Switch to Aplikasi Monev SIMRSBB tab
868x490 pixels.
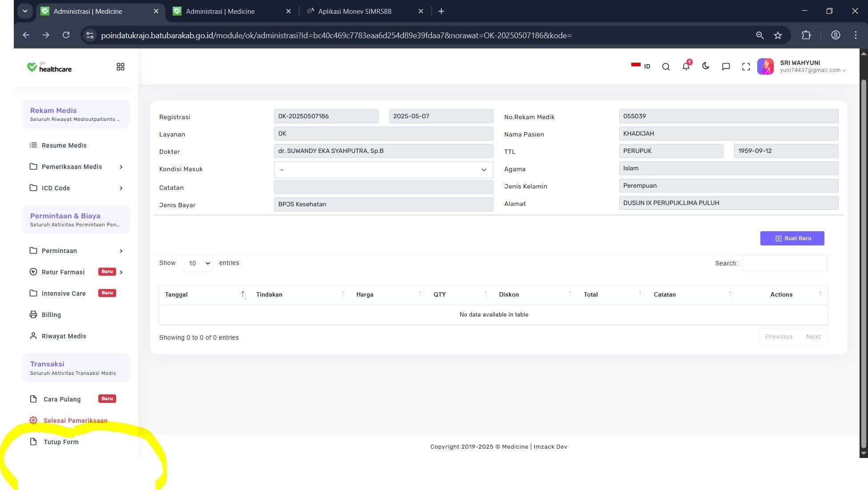coord(355,11)
